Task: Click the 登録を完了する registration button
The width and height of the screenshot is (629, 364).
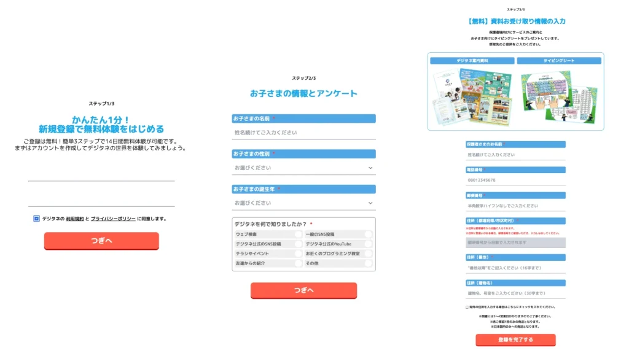Action: [515, 340]
